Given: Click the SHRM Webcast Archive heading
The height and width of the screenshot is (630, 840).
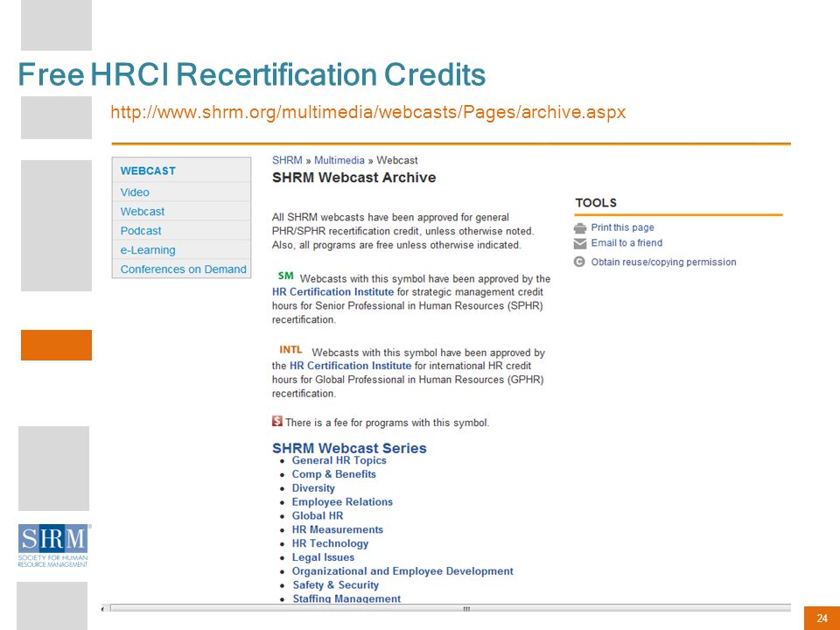Looking at the screenshot, I should [x=354, y=178].
